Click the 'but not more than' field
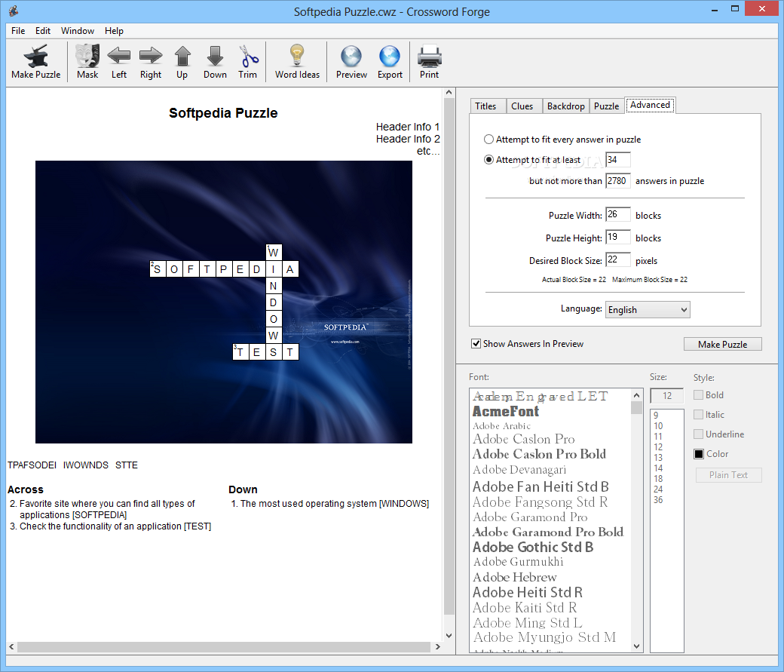Viewport: 784px width, 672px height. coord(618,181)
